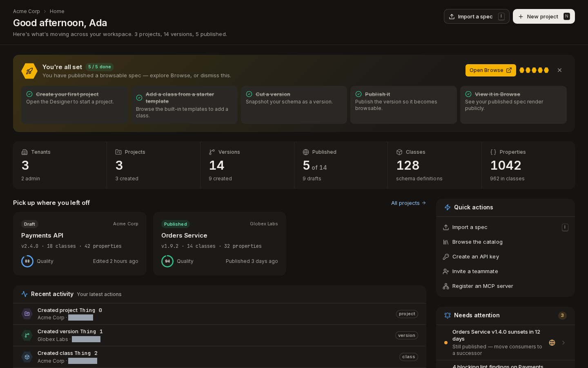Choose Create an API key

(x=506, y=257)
